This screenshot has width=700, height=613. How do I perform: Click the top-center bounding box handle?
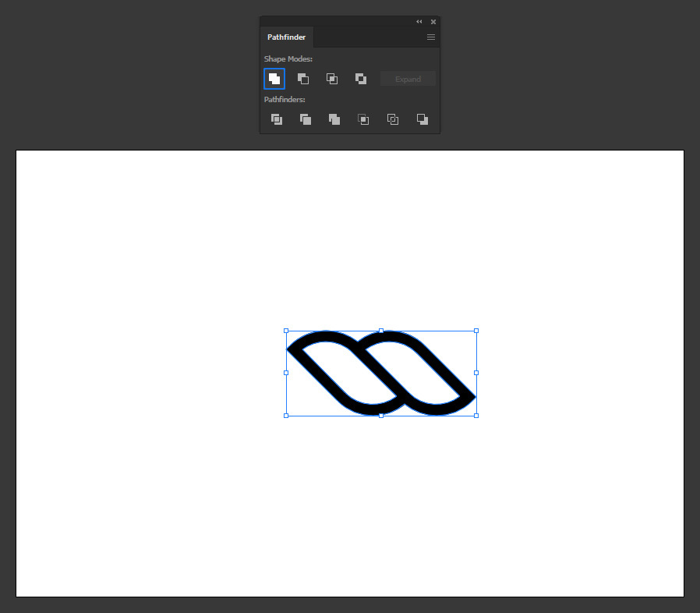click(381, 331)
